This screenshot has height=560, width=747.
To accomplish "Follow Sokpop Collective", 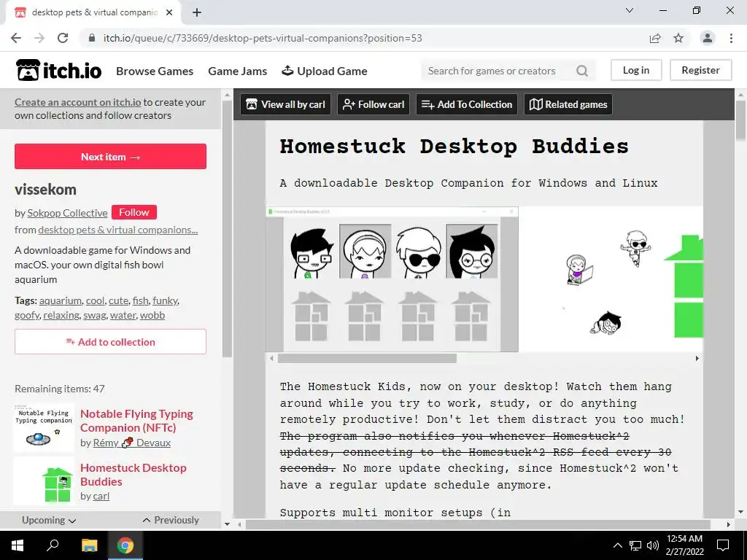I will point(134,212).
